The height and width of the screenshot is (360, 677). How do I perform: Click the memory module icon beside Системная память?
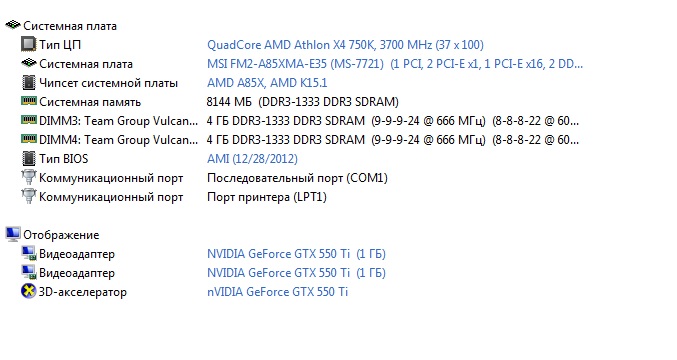click(28, 101)
